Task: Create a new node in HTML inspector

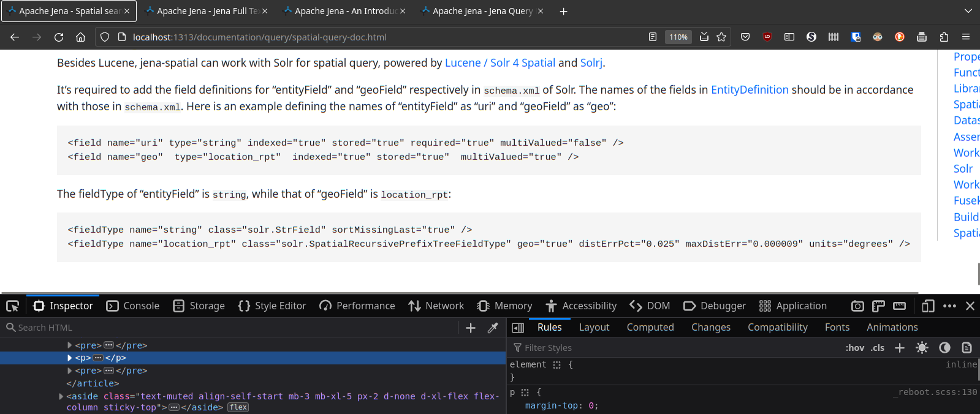Action: pyautogui.click(x=471, y=328)
